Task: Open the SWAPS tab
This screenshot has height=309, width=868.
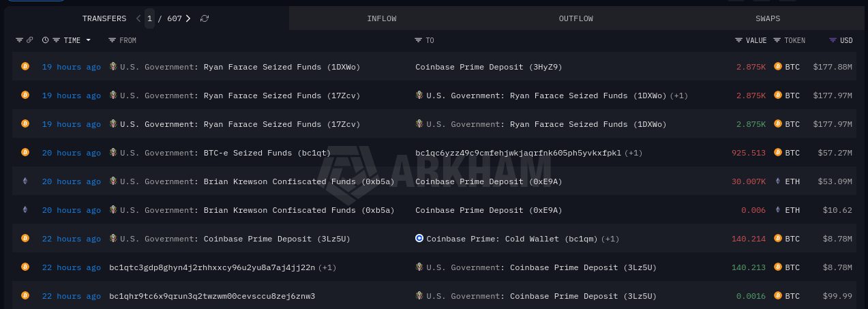Action: [x=768, y=18]
